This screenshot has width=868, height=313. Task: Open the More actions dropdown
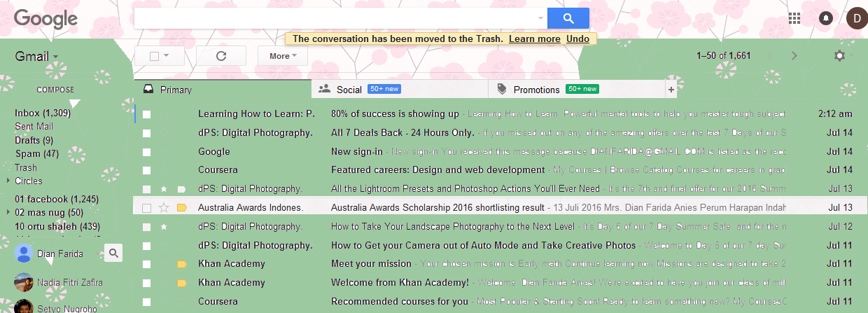coord(283,56)
